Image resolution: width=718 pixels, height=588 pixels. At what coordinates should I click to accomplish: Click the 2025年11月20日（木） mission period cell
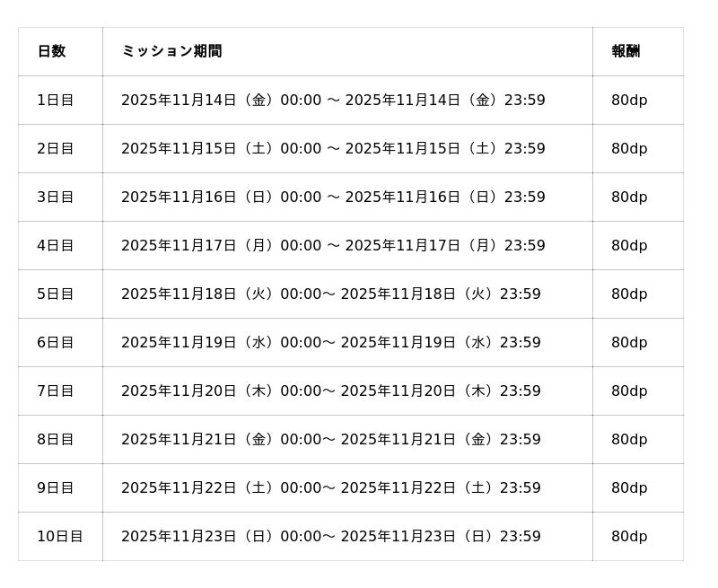coord(331,391)
